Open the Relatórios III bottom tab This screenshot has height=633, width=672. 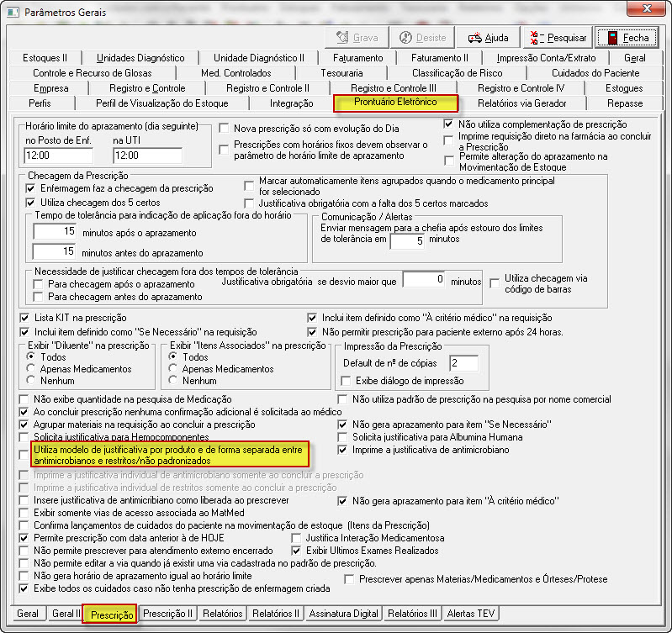(412, 614)
